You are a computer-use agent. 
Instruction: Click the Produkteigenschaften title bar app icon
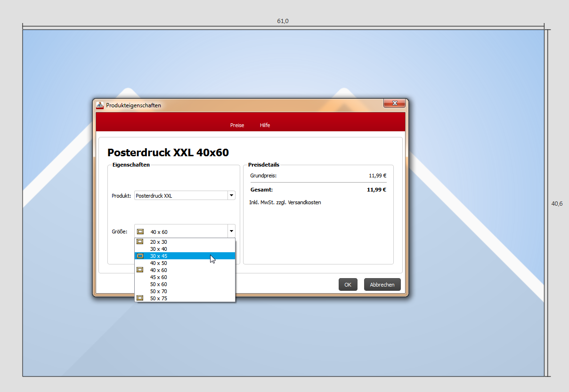(100, 105)
